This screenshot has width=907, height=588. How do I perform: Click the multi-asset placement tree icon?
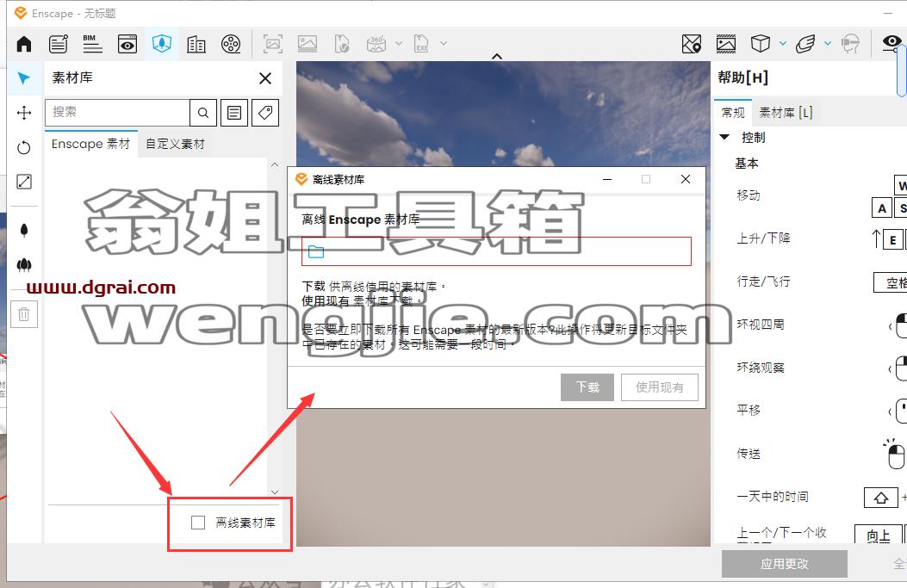click(x=24, y=265)
